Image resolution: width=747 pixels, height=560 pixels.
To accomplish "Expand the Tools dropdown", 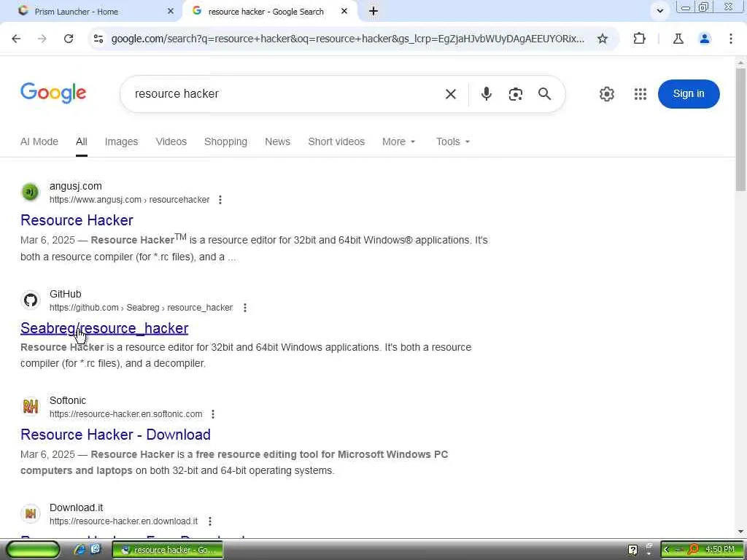I will [x=453, y=141].
